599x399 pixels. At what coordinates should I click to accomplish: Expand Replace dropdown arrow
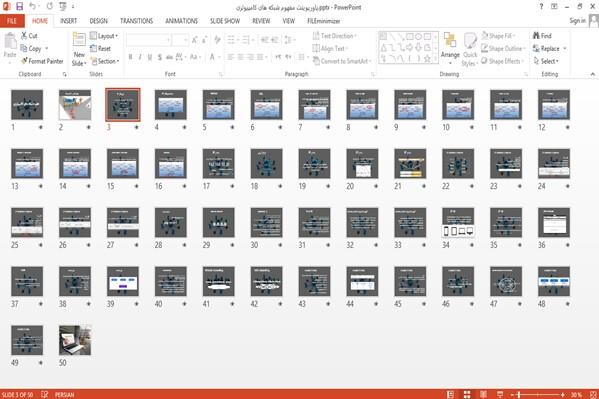(565, 49)
